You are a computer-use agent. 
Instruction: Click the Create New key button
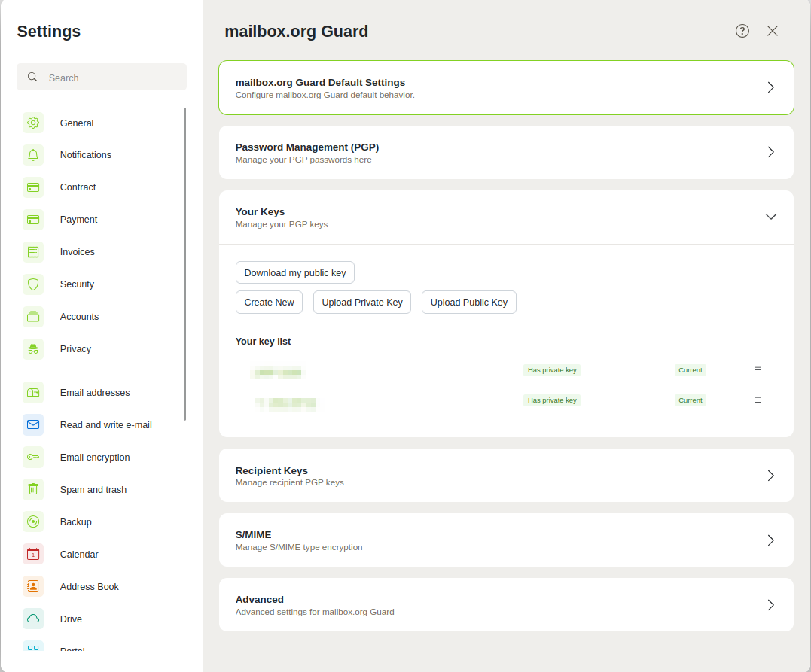[x=269, y=303]
